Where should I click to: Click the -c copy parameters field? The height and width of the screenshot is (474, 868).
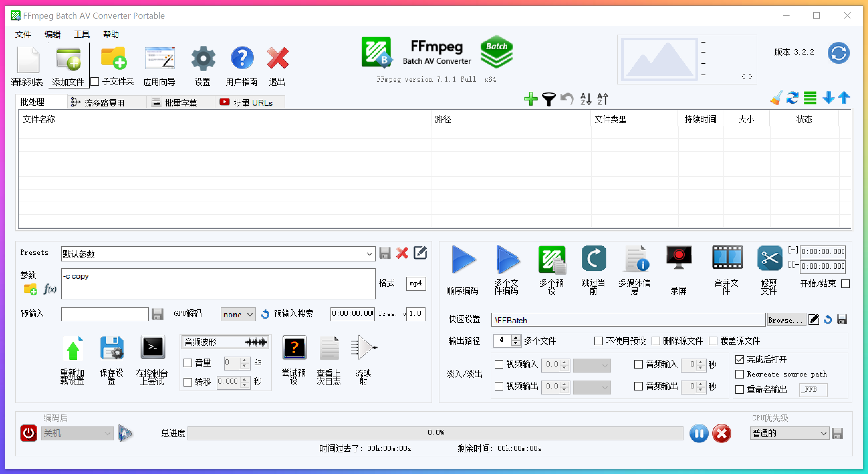[x=218, y=283]
